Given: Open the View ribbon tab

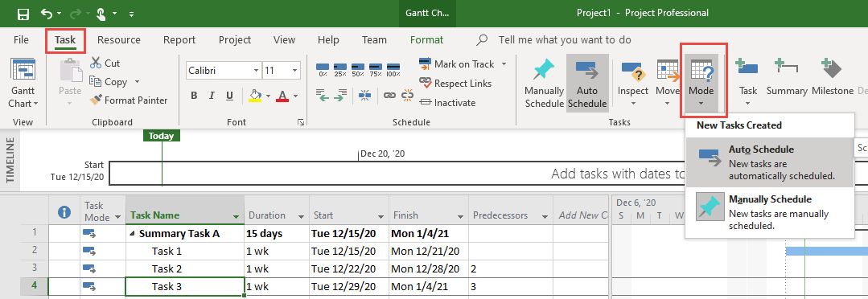Looking at the screenshot, I should click(285, 40).
